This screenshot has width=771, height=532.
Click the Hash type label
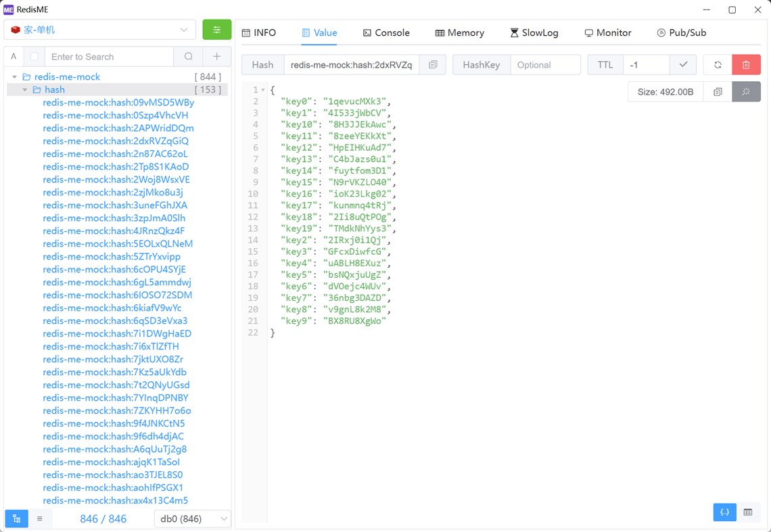click(x=262, y=65)
